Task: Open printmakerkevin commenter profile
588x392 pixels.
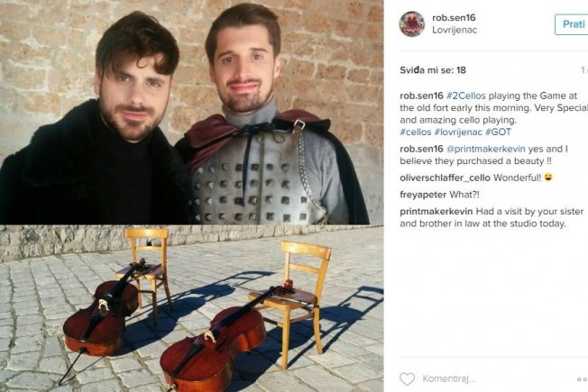Action: click(x=436, y=212)
